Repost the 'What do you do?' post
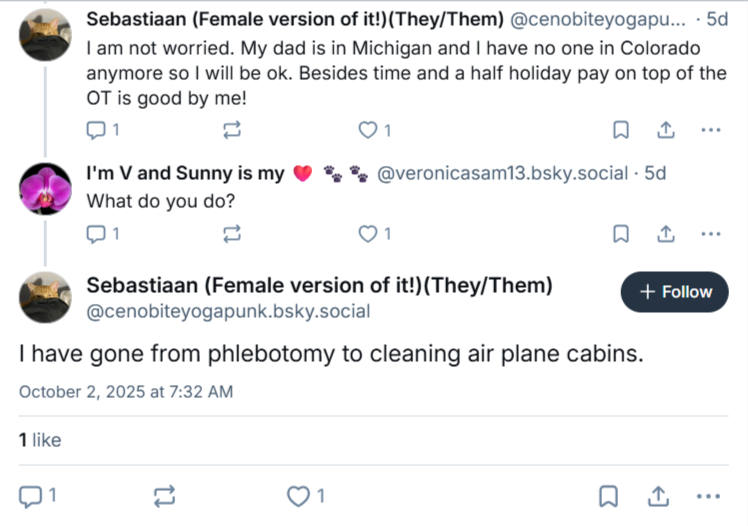Viewport: 748px width, 526px height. click(x=232, y=234)
